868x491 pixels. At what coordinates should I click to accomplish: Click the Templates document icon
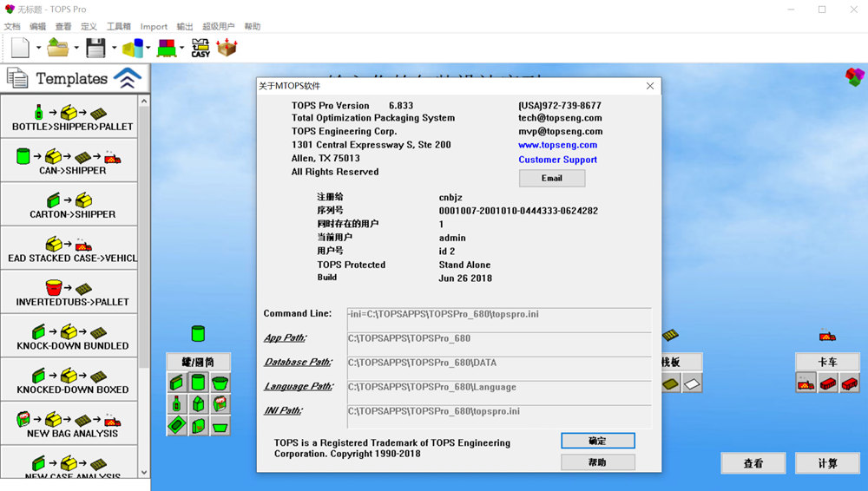17,78
